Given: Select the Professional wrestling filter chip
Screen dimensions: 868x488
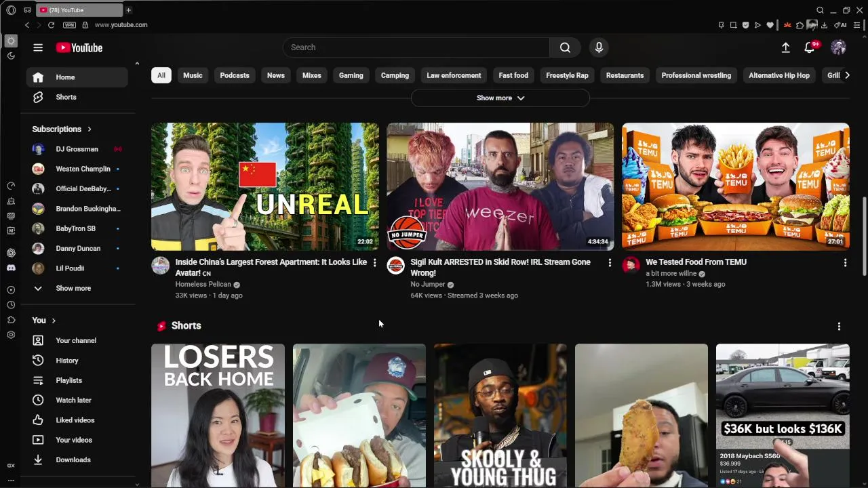Looking at the screenshot, I should pyautogui.click(x=696, y=75).
